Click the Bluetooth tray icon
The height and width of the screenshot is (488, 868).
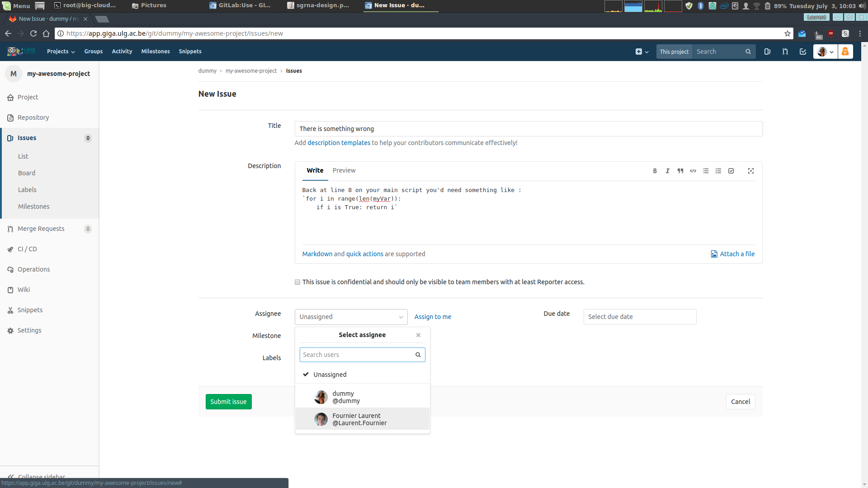700,6
